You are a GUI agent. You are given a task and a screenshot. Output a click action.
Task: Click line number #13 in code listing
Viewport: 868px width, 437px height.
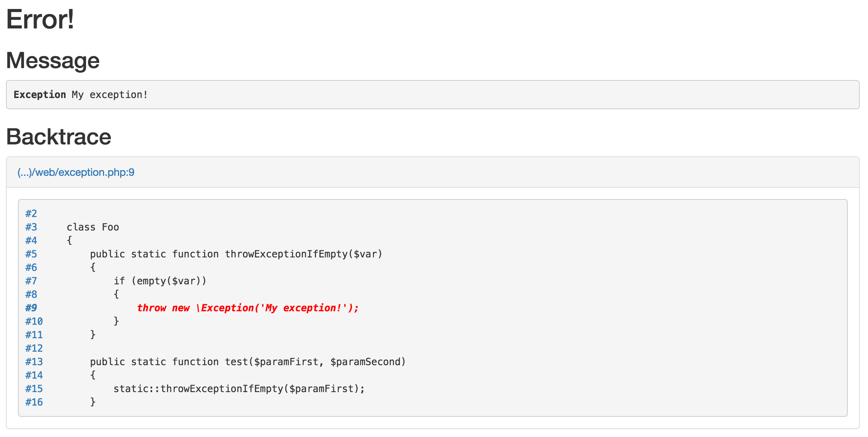click(34, 362)
